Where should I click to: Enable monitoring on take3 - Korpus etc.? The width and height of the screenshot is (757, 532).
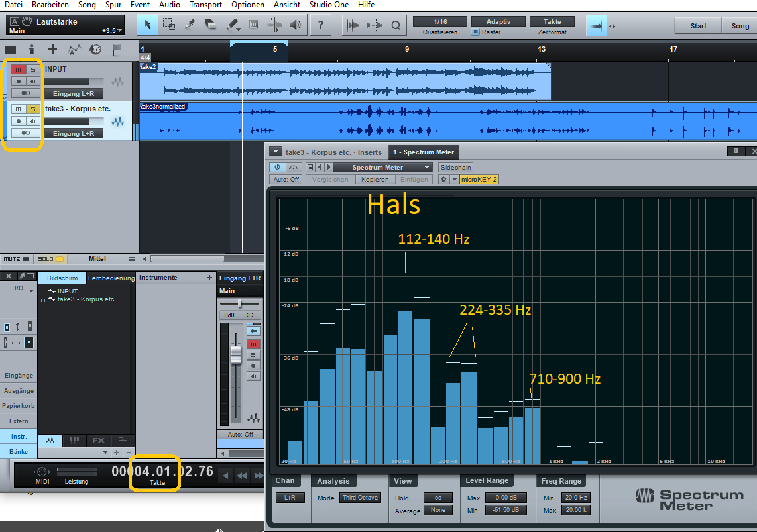33,121
